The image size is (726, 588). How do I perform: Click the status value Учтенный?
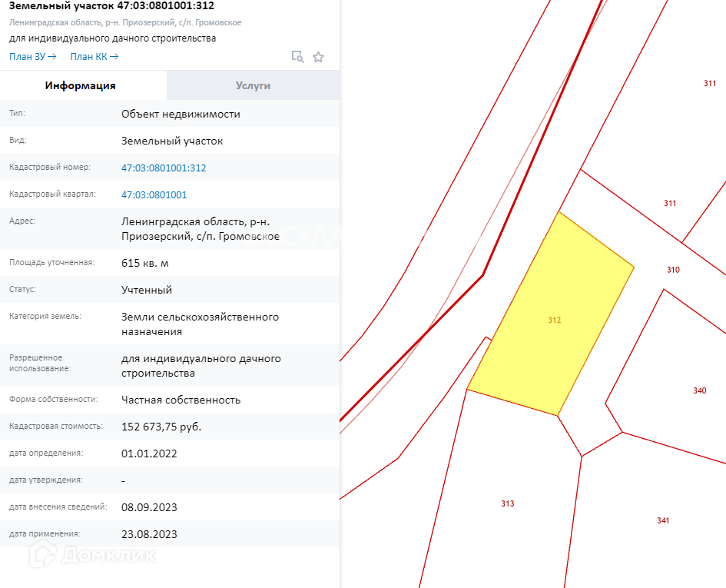[146, 290]
